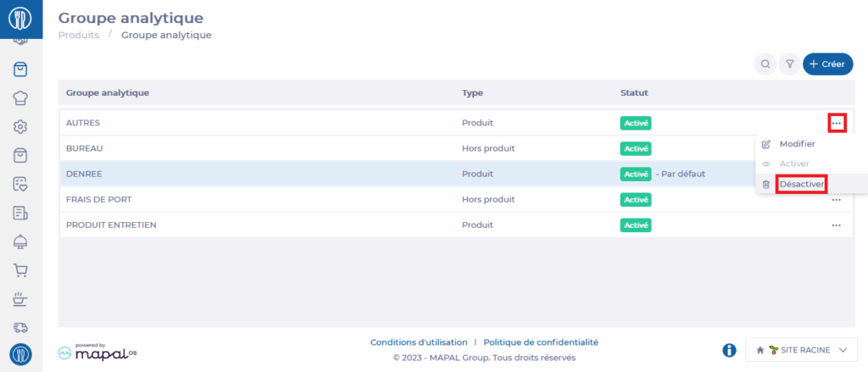This screenshot has height=372, width=868.
Task: Click the document list sidebar icon
Action: click(x=21, y=213)
